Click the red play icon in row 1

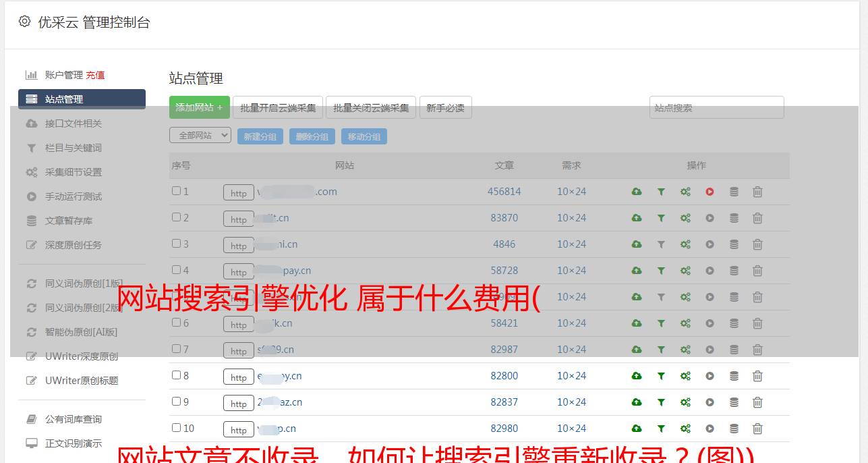[710, 192]
